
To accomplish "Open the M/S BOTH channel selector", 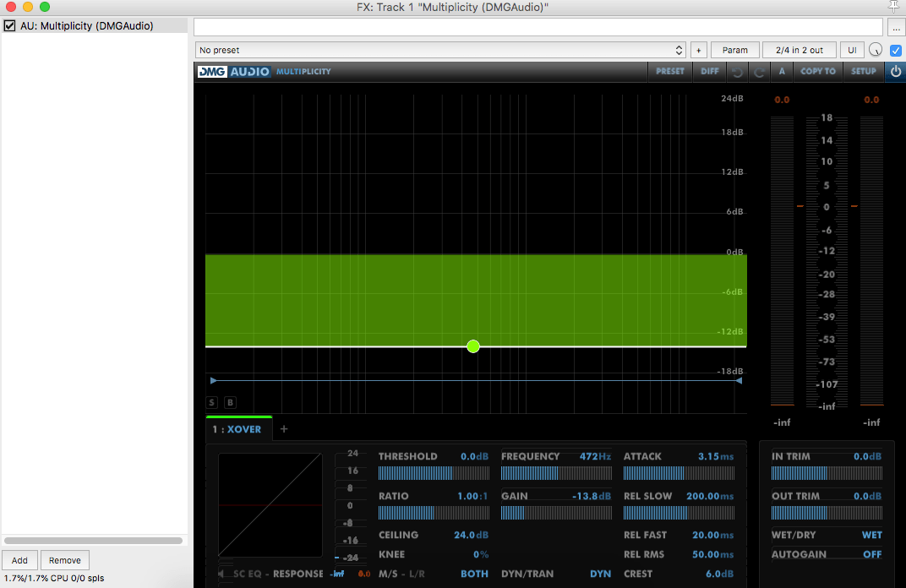I will point(474,574).
